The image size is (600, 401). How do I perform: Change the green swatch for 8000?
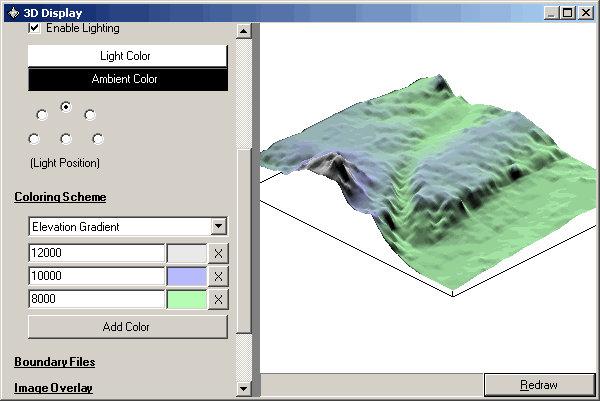[x=187, y=299]
